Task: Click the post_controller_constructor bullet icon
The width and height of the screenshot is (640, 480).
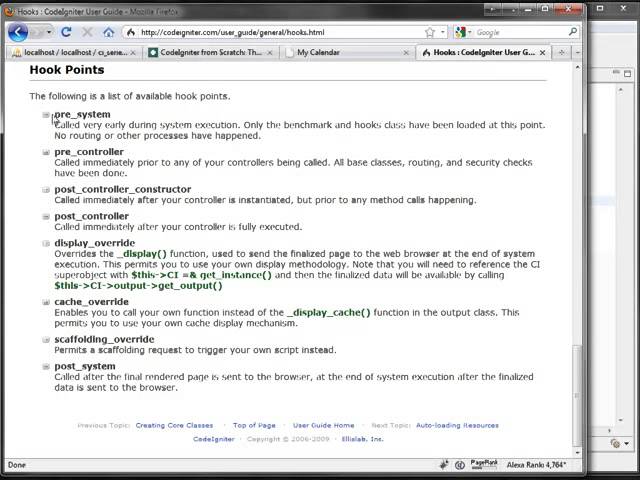Action: [46, 190]
